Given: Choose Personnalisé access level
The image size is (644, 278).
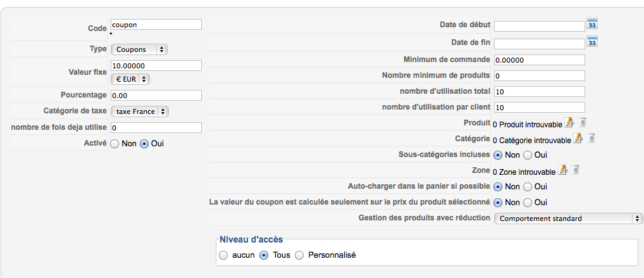Looking at the screenshot, I should tap(300, 255).
